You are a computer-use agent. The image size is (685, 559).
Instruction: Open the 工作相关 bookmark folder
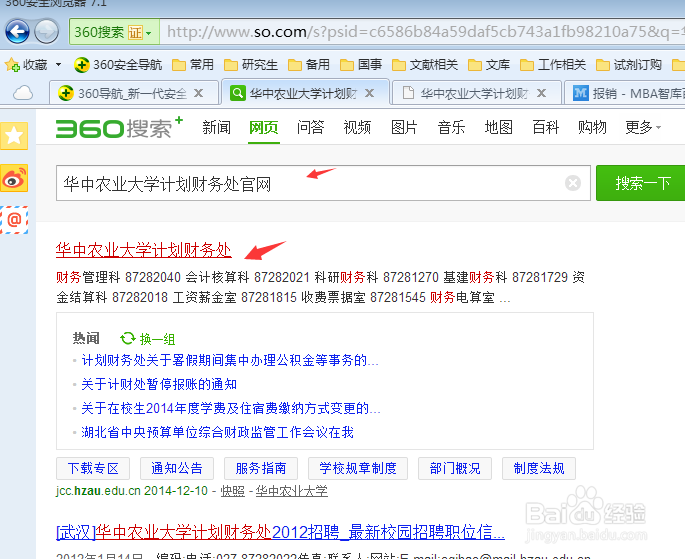pyautogui.click(x=553, y=65)
